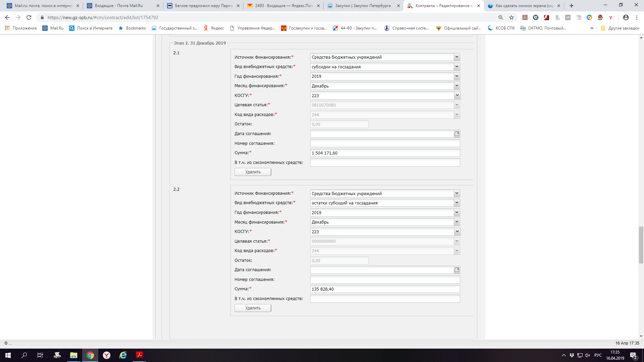
Task: Open File Explorer from the taskbar
Action: coord(73,355)
